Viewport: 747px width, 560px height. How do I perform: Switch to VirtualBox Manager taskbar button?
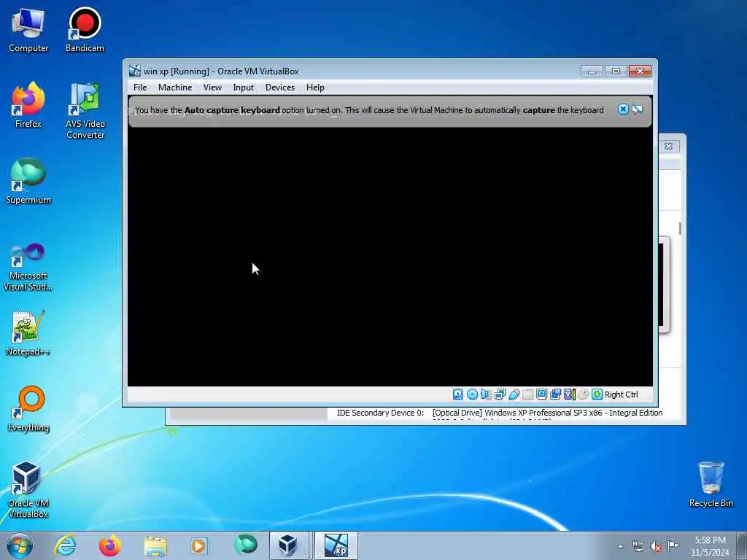(288, 545)
